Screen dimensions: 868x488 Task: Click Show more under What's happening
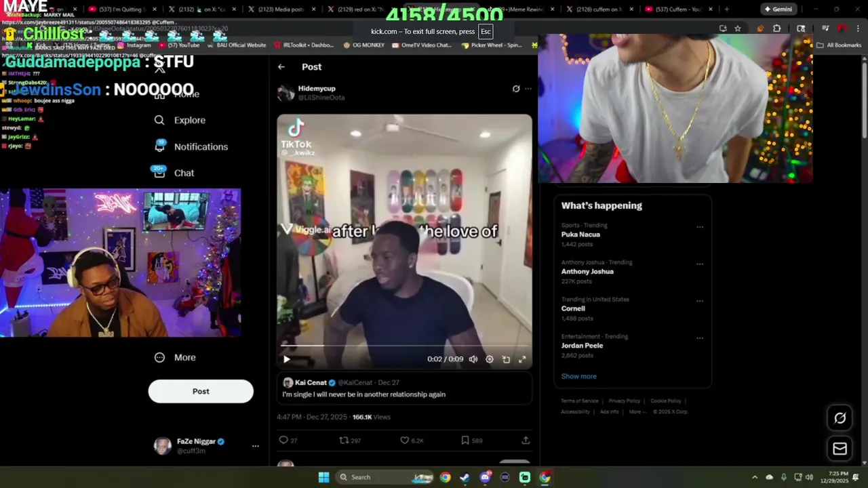[578, 376]
